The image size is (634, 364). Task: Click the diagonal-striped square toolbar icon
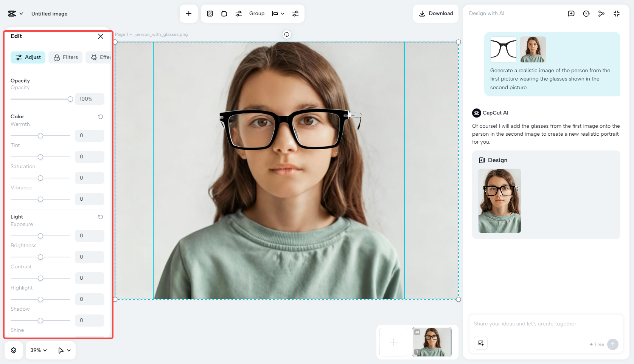tap(210, 14)
